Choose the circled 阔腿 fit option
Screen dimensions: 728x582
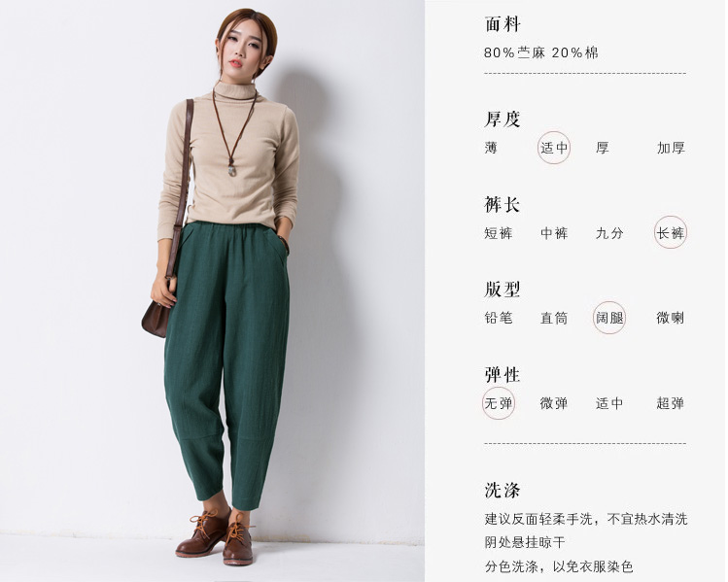point(609,318)
